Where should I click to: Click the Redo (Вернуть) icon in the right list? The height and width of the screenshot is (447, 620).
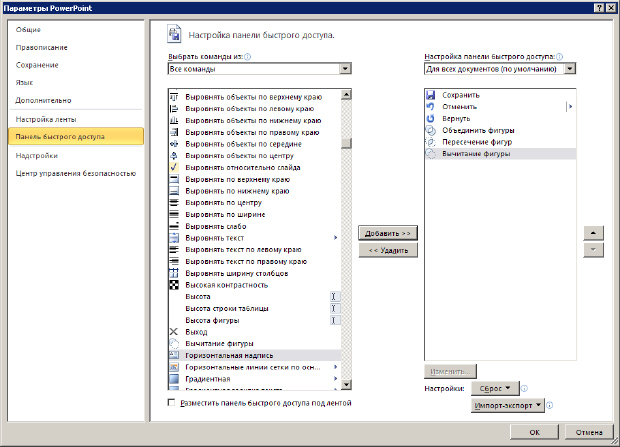pos(431,118)
